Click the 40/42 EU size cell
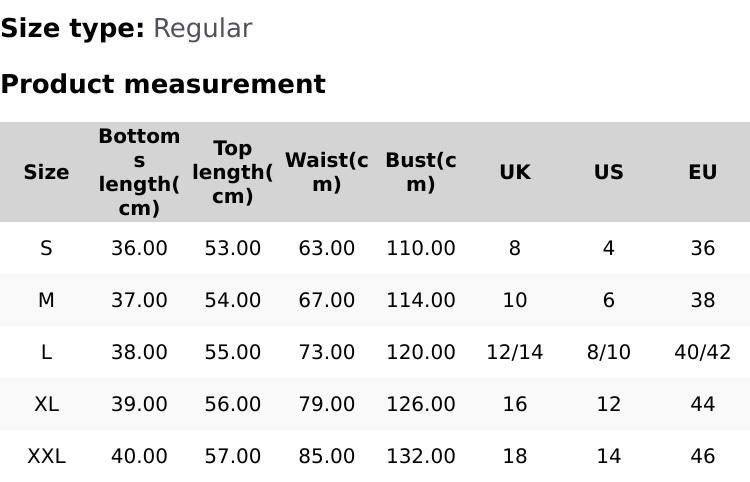 click(x=702, y=352)
